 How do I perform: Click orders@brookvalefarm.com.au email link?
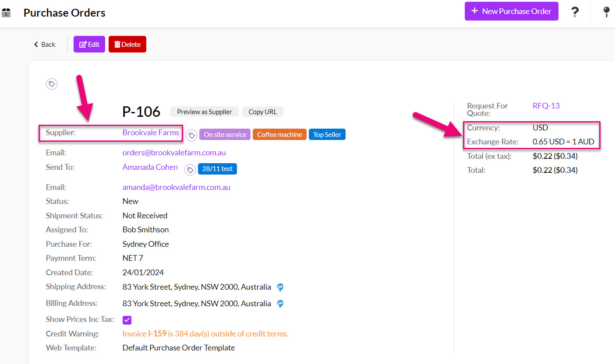coord(174,153)
